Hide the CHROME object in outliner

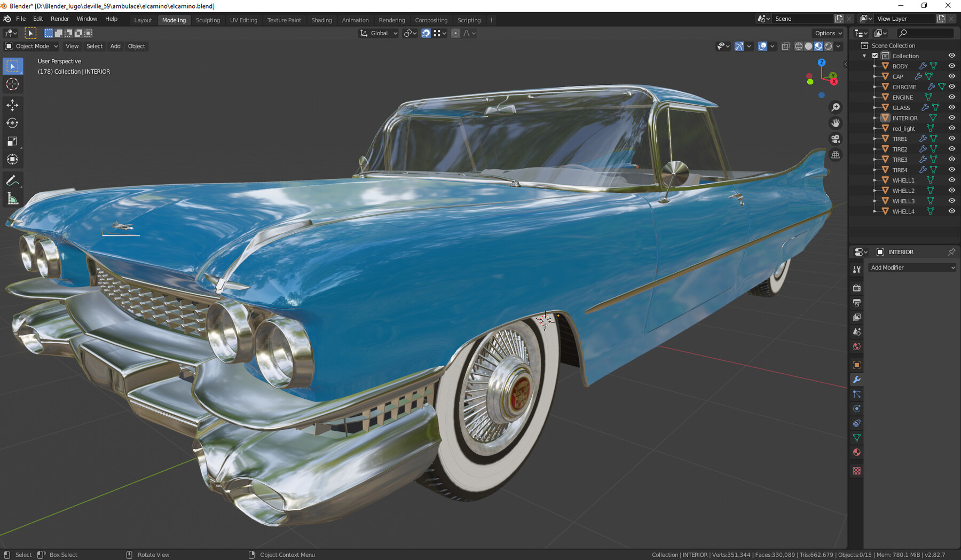click(951, 86)
